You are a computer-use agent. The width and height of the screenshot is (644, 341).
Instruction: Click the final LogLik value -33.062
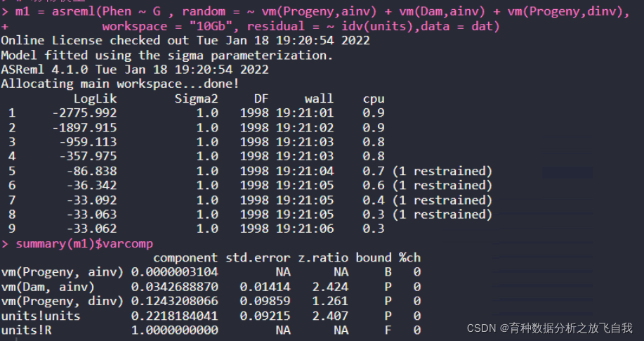click(x=91, y=229)
